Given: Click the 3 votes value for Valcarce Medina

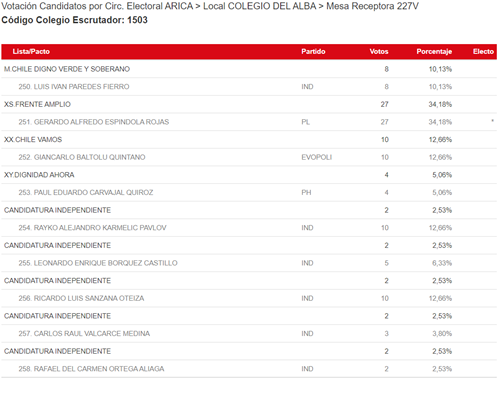Looking at the screenshot, I should click(x=386, y=334).
